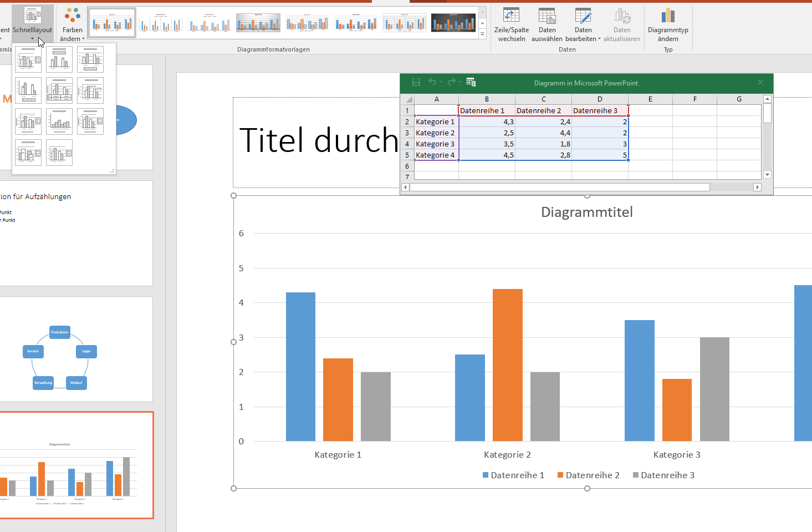
Task: Click the Datenreihe 2 header cell
Action: click(x=543, y=110)
